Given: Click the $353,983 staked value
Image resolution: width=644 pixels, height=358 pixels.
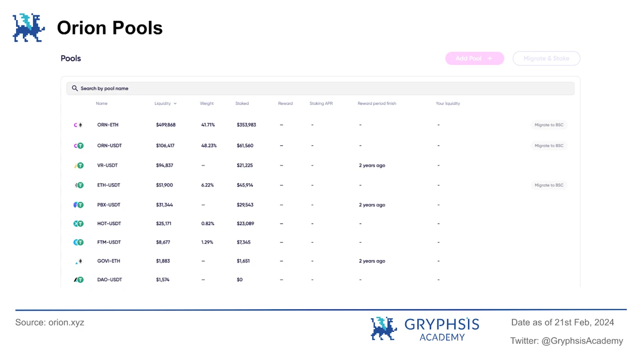Looking at the screenshot, I should tap(246, 125).
